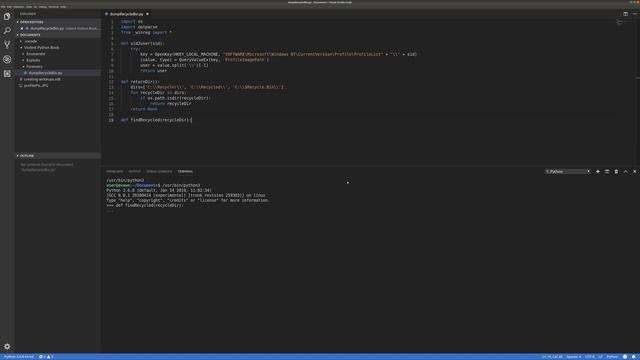Click line 19 def findRecycled code
The height and width of the screenshot is (360, 640).
click(157, 120)
